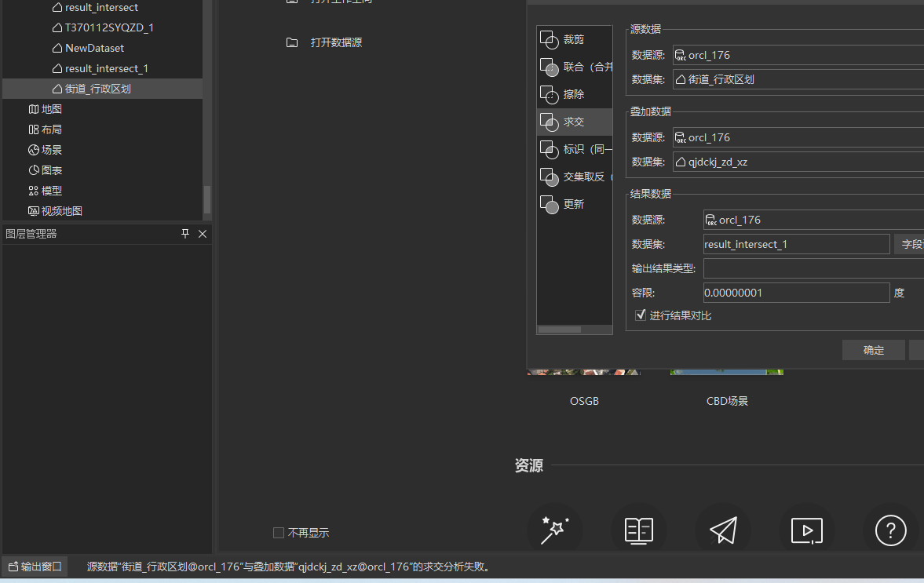The image size is (924, 583).
Task: Choose the 裁剪 clip overlay operation
Action: click(575, 39)
